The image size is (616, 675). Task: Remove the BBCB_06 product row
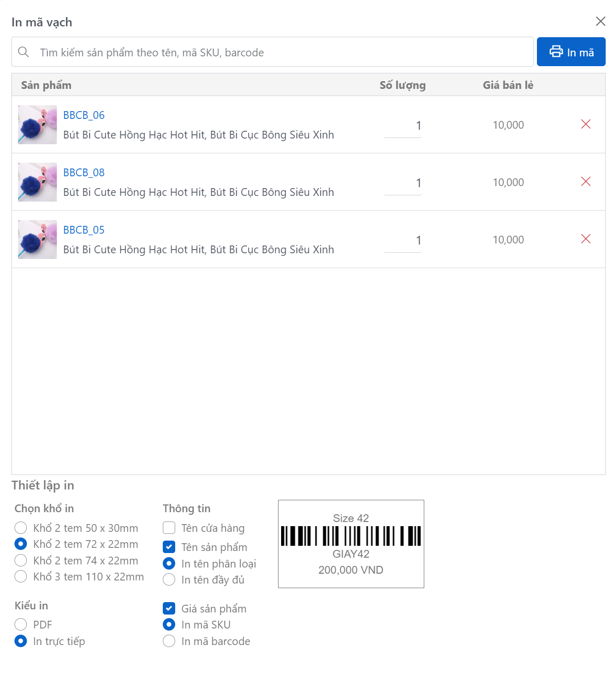[586, 124]
